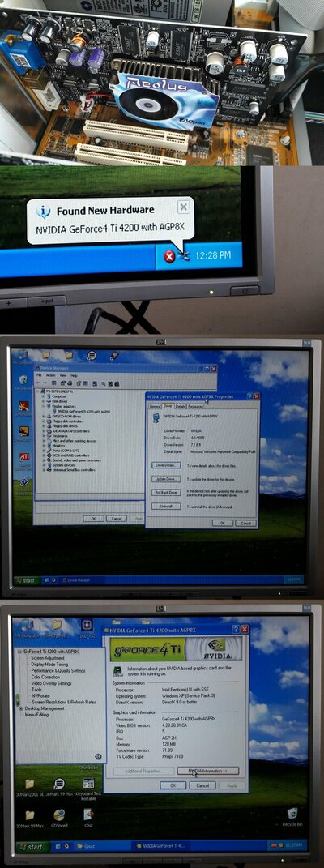Click OK at bottom of Device Manager window
The height and width of the screenshot is (868, 324).
(93, 519)
